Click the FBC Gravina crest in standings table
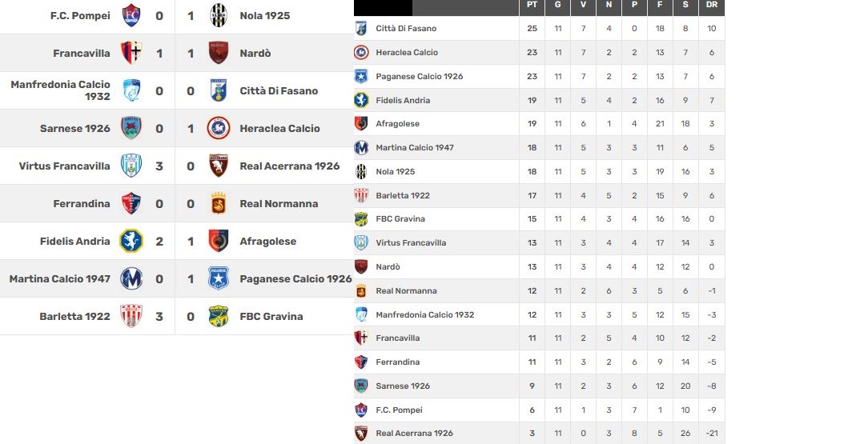This screenshot has height=444, width=868. (x=361, y=219)
